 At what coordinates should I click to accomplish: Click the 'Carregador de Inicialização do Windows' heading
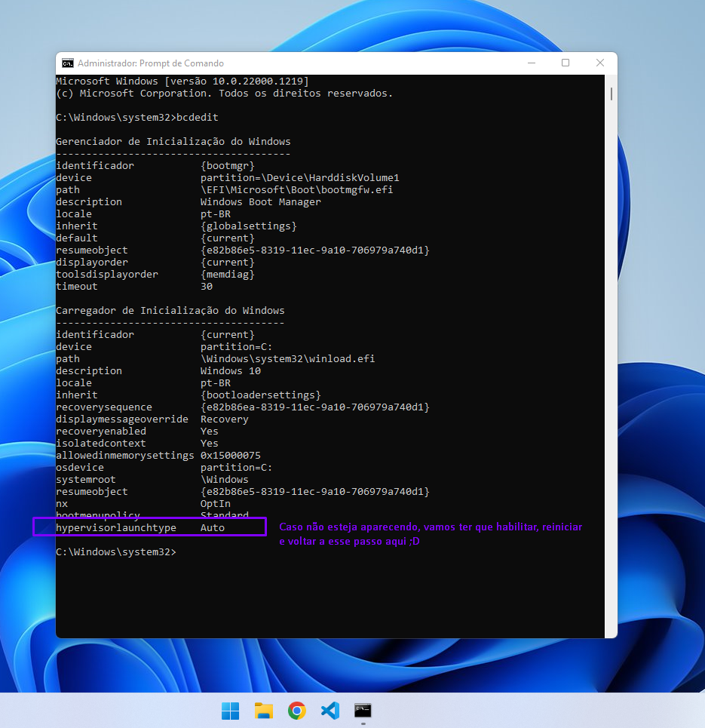[x=170, y=310]
